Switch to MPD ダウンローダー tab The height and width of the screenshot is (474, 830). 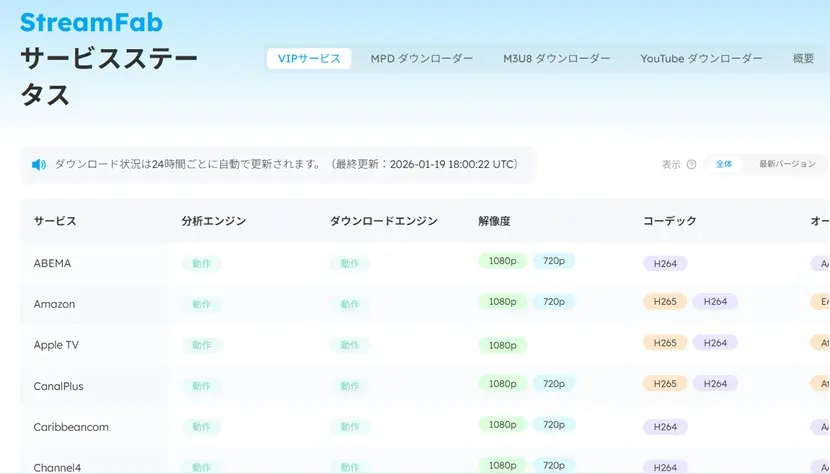421,59
